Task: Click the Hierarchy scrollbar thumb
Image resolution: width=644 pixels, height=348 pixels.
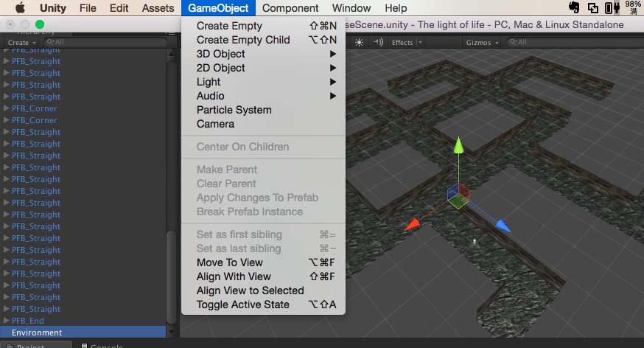Action: pyautogui.click(x=171, y=278)
